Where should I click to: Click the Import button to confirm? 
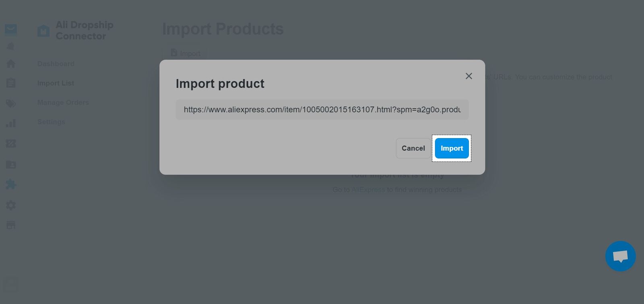pyautogui.click(x=451, y=148)
